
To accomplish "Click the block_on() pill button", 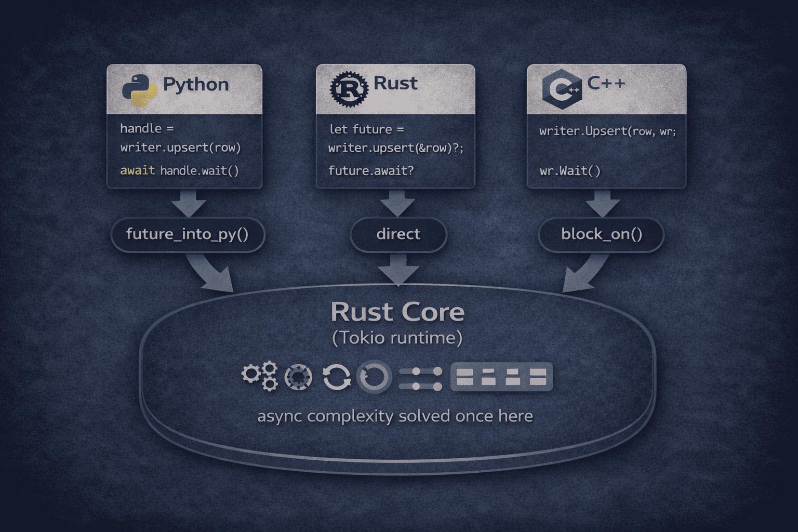I will pyautogui.click(x=603, y=235).
